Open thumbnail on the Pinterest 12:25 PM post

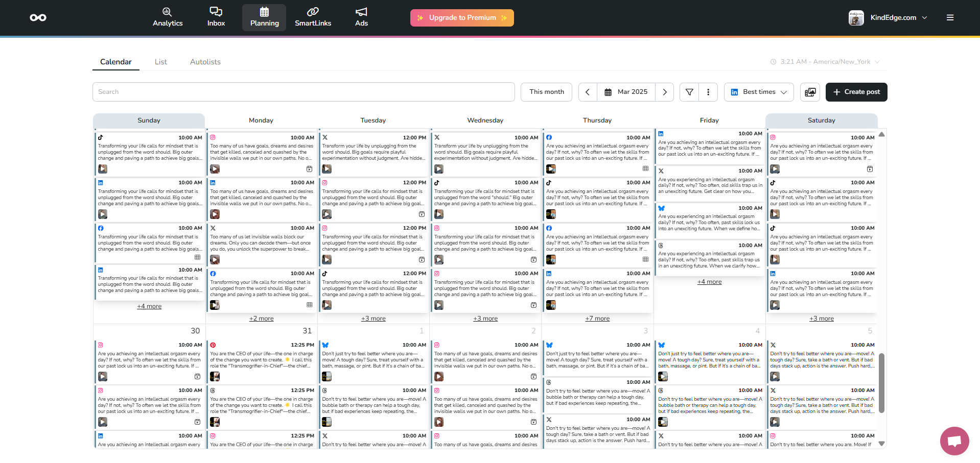pos(215,377)
